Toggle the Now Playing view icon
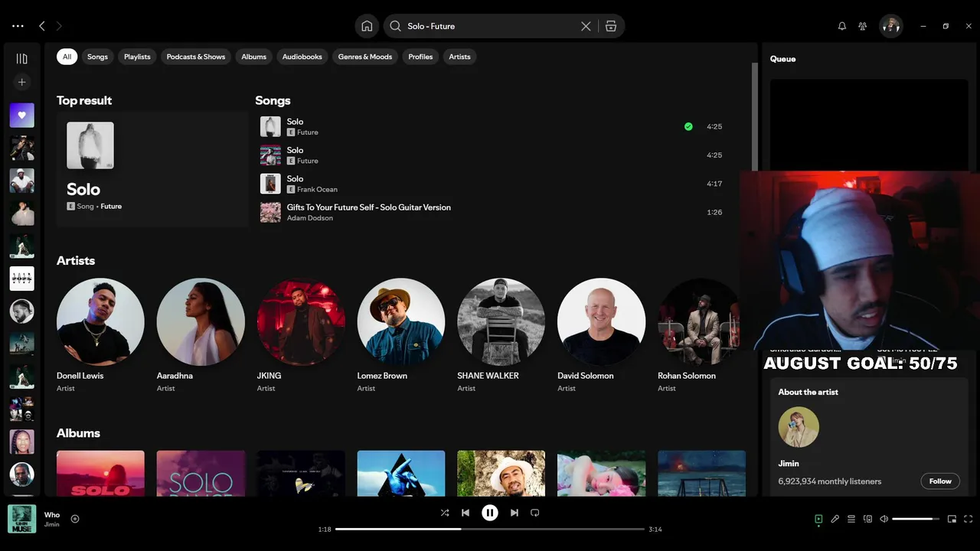Screen dimensions: 980x551 click(x=818, y=519)
